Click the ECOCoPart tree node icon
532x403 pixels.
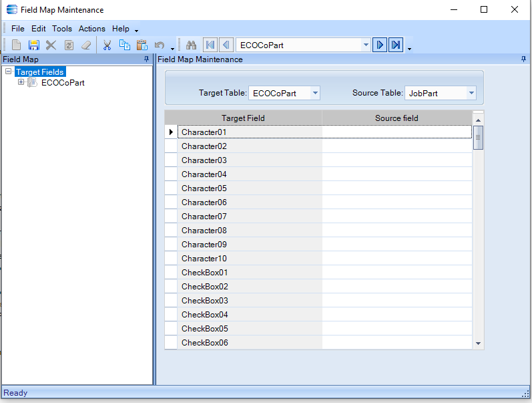tap(32, 82)
